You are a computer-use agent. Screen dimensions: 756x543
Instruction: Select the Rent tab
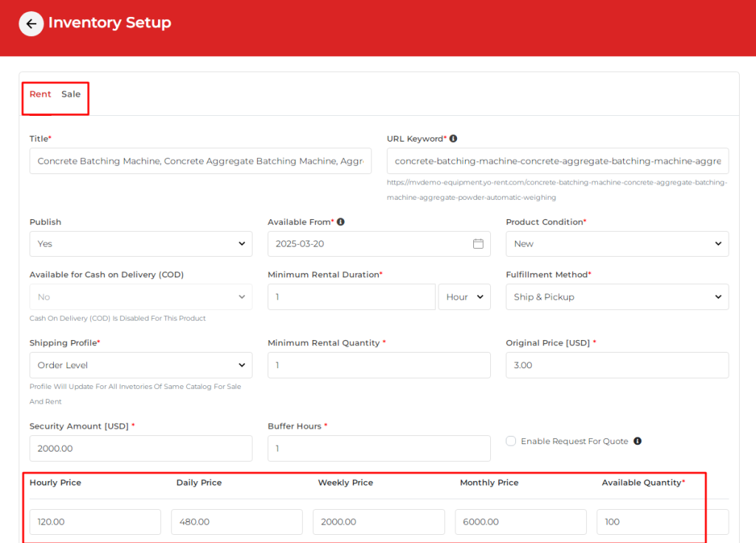pyautogui.click(x=41, y=94)
